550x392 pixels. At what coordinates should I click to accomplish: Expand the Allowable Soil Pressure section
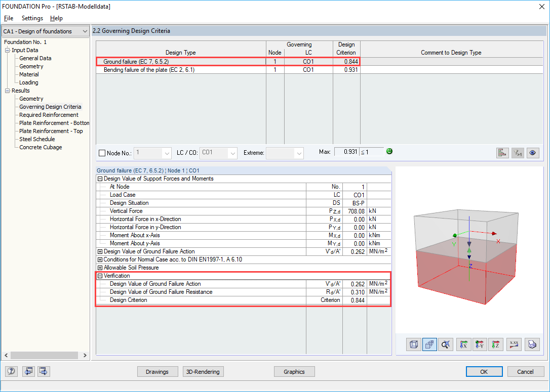(100, 268)
